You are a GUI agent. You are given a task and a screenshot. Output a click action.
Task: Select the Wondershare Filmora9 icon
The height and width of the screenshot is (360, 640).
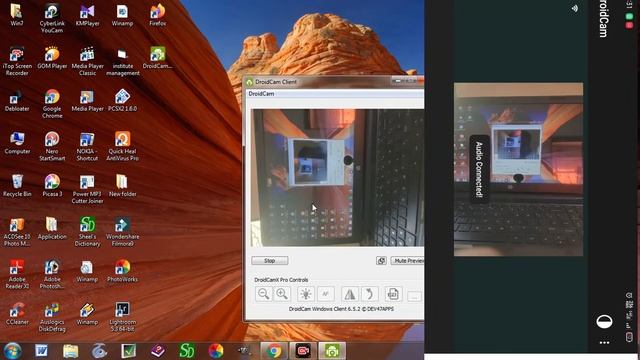tap(122, 232)
